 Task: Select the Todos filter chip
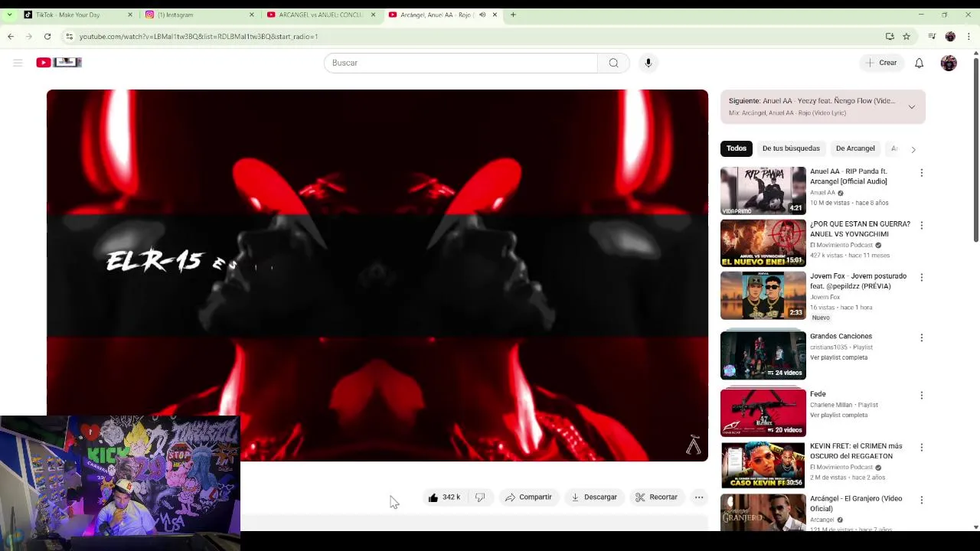(x=737, y=148)
